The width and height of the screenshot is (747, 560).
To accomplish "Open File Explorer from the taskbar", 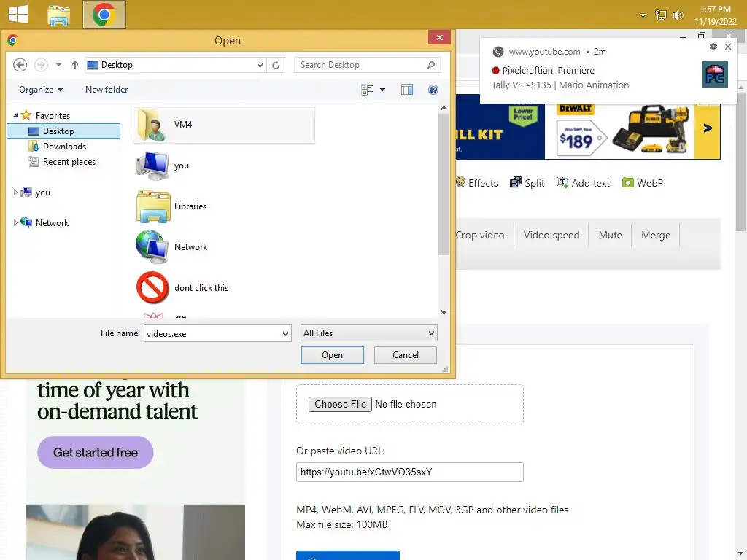I will pyautogui.click(x=59, y=15).
